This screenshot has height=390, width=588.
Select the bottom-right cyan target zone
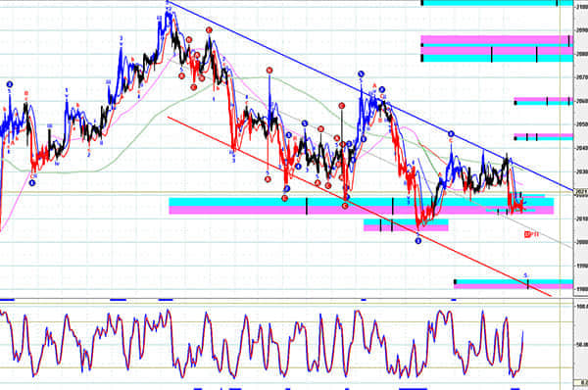(x=514, y=282)
